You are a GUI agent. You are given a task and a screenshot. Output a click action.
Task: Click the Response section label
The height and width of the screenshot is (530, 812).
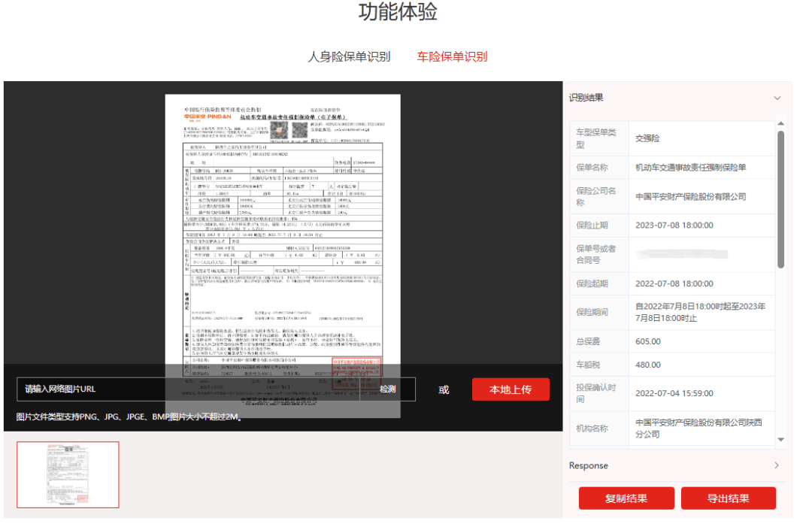click(x=588, y=465)
